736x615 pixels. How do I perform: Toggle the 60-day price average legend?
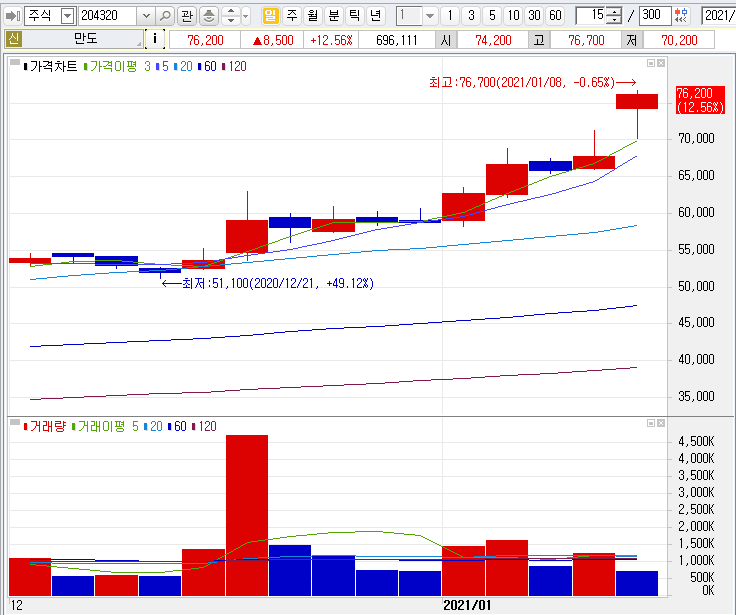pyautogui.click(x=207, y=67)
